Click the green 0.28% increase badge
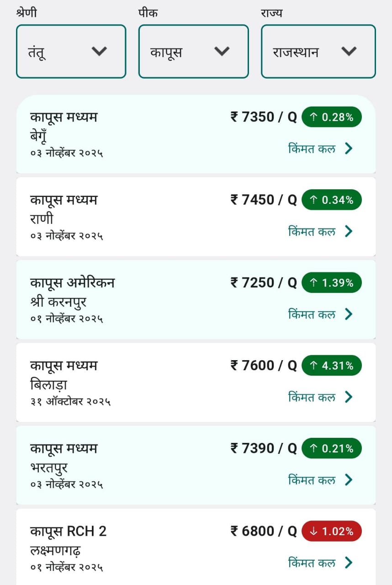 (331, 117)
